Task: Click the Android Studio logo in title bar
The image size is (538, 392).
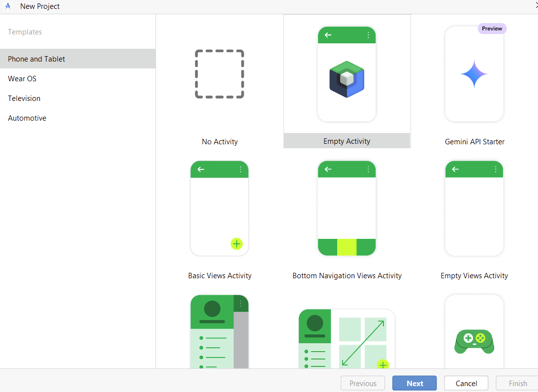Action: 8,6
